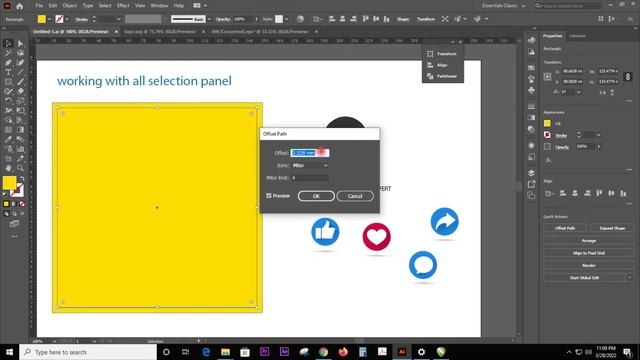640x360 pixels.
Task: Click the reference point locator in Transform
Action: [547, 76]
